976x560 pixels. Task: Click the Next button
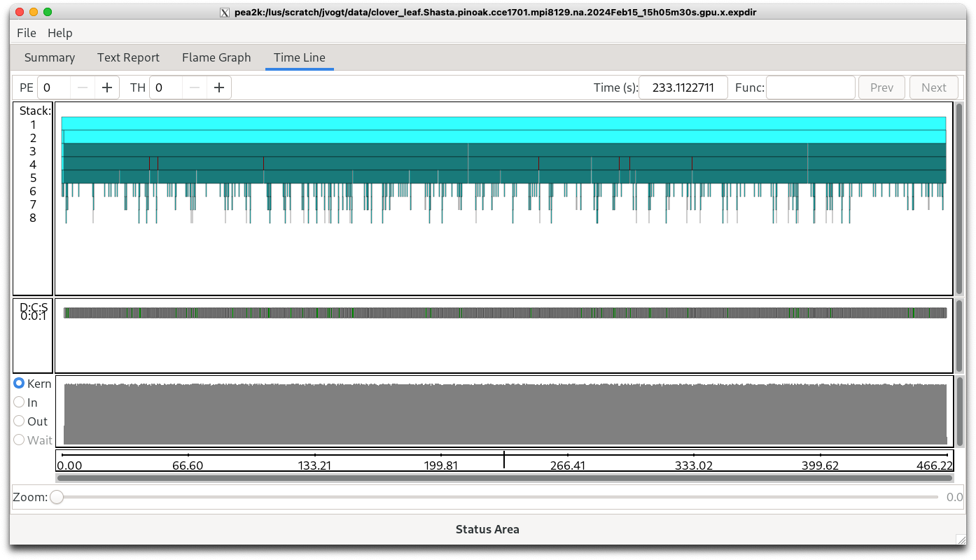pyautogui.click(x=933, y=87)
